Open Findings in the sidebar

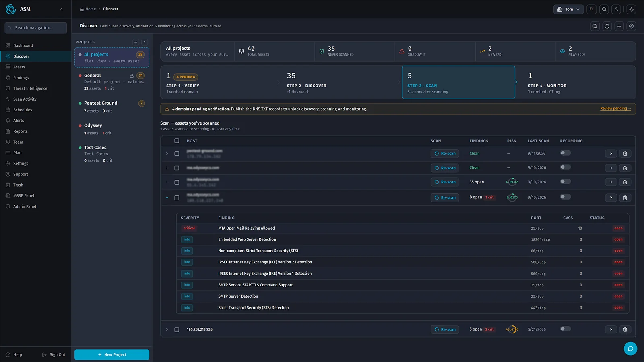pyautogui.click(x=36, y=78)
